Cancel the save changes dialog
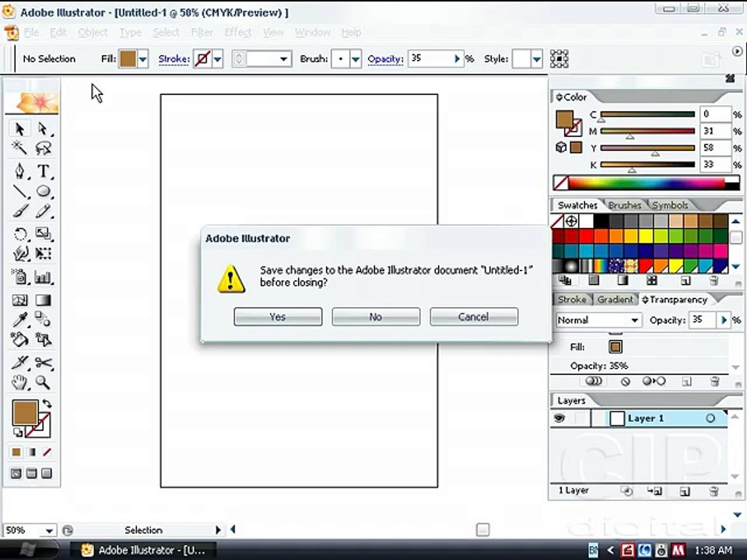This screenshot has width=747, height=560. pos(474,317)
